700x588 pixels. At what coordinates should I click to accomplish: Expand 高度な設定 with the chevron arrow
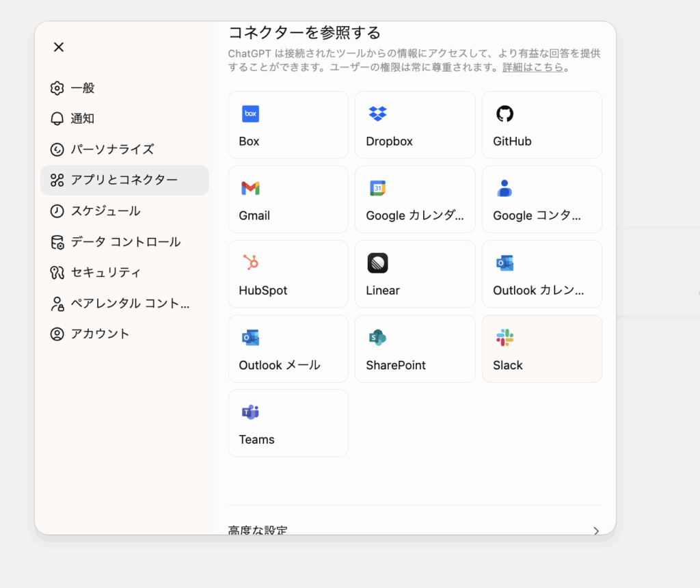tap(596, 530)
